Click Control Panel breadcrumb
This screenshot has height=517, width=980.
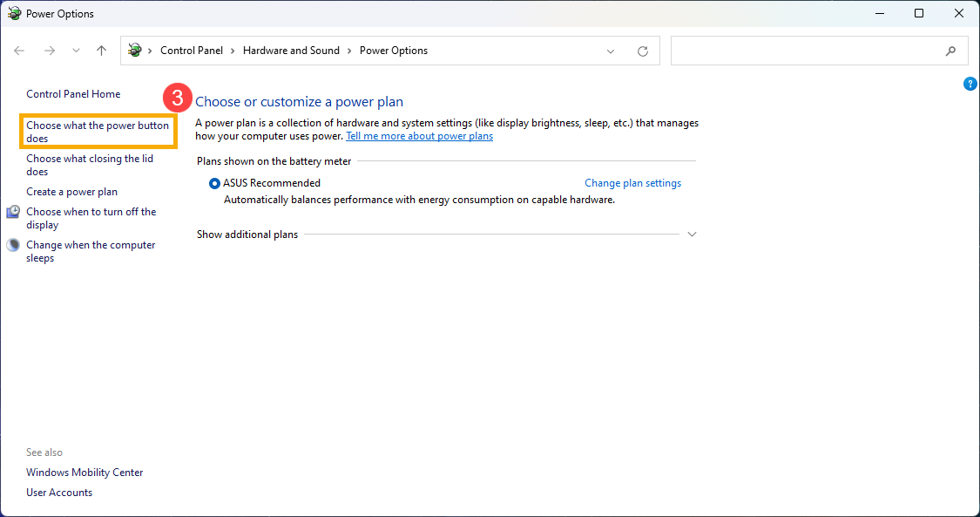point(192,51)
